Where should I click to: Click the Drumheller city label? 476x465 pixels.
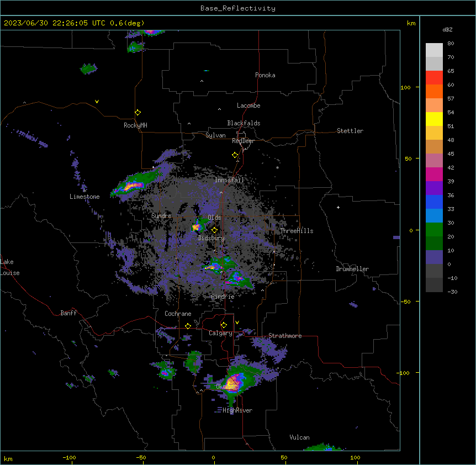point(352,269)
